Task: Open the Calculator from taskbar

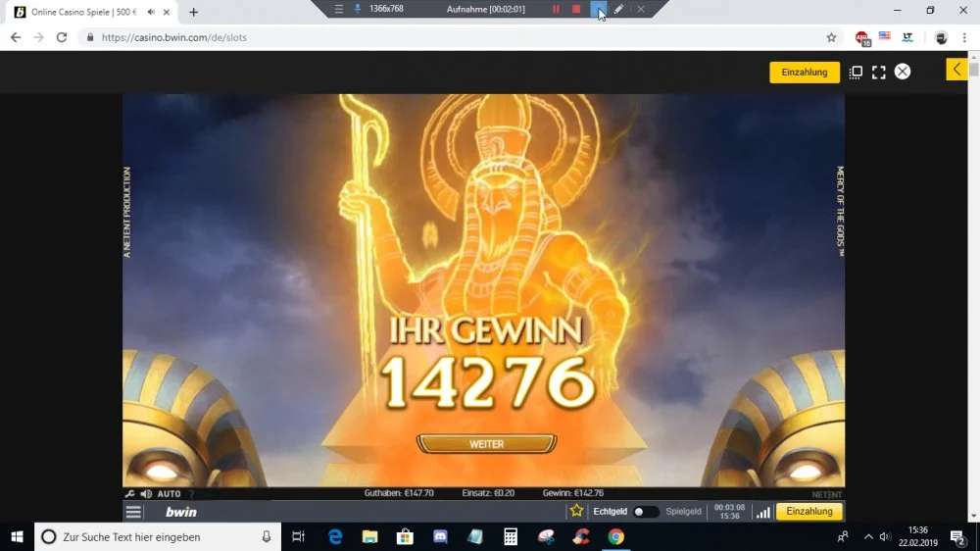Action: click(511, 536)
